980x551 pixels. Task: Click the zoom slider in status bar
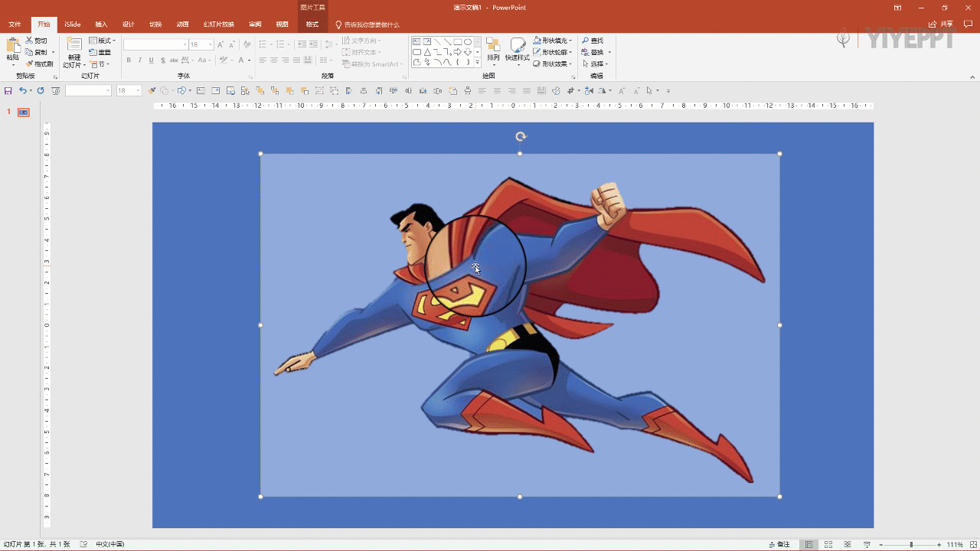(911, 545)
